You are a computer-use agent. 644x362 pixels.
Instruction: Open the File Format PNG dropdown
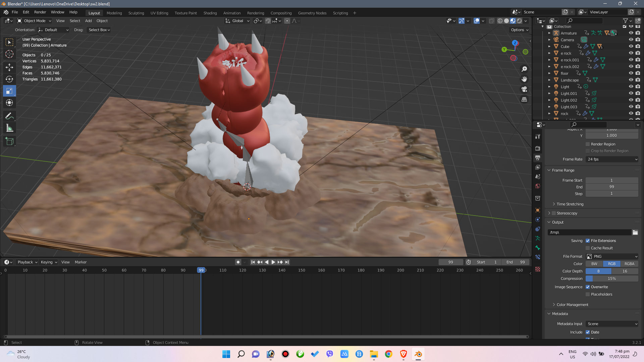point(612,256)
